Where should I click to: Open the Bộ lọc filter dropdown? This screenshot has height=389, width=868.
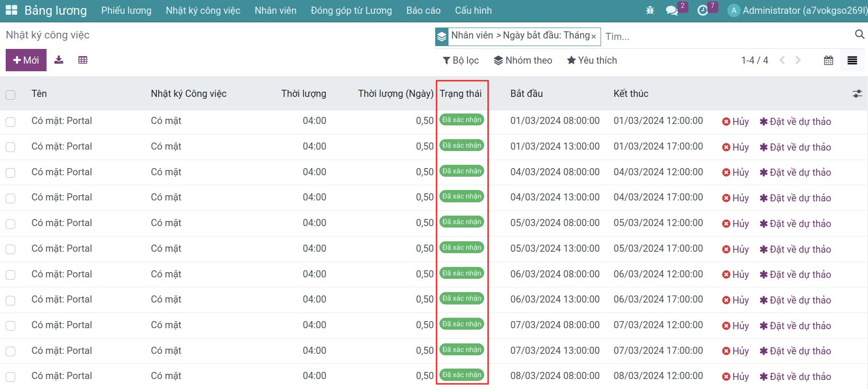tap(461, 60)
